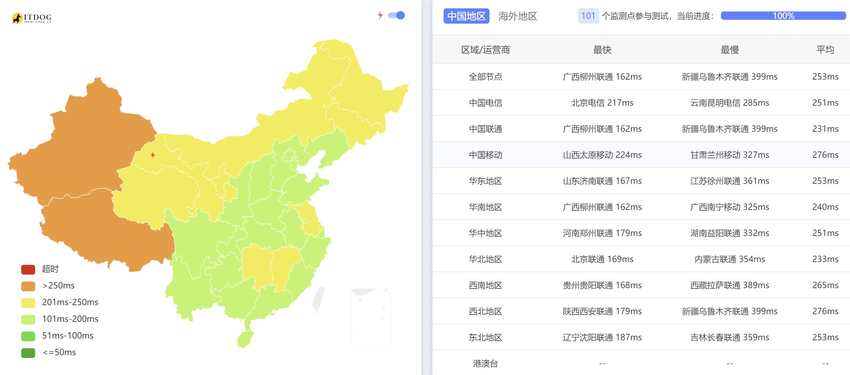Click 山东济南联通 167ms cell
850x375 pixels.
pyautogui.click(x=602, y=181)
